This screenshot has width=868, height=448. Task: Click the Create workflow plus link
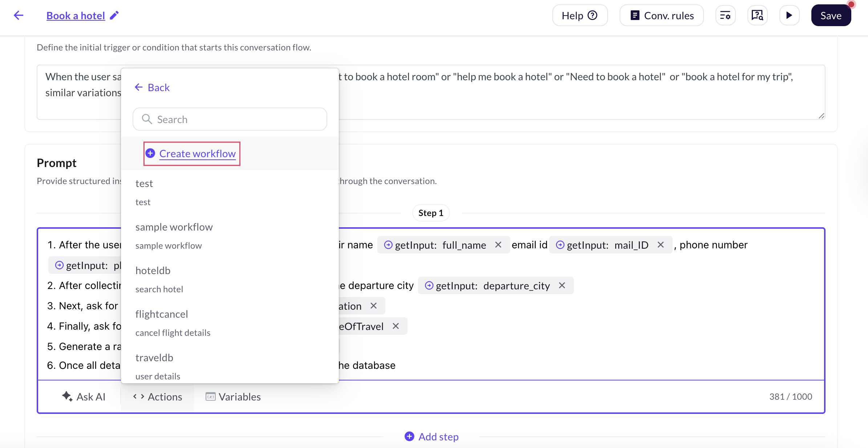[x=192, y=154]
